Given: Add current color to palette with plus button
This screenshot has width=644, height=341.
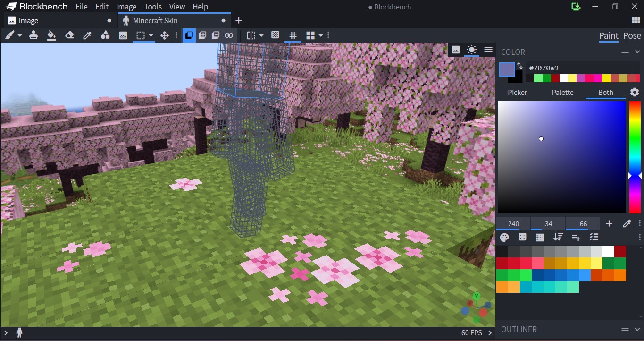Looking at the screenshot, I should (609, 223).
